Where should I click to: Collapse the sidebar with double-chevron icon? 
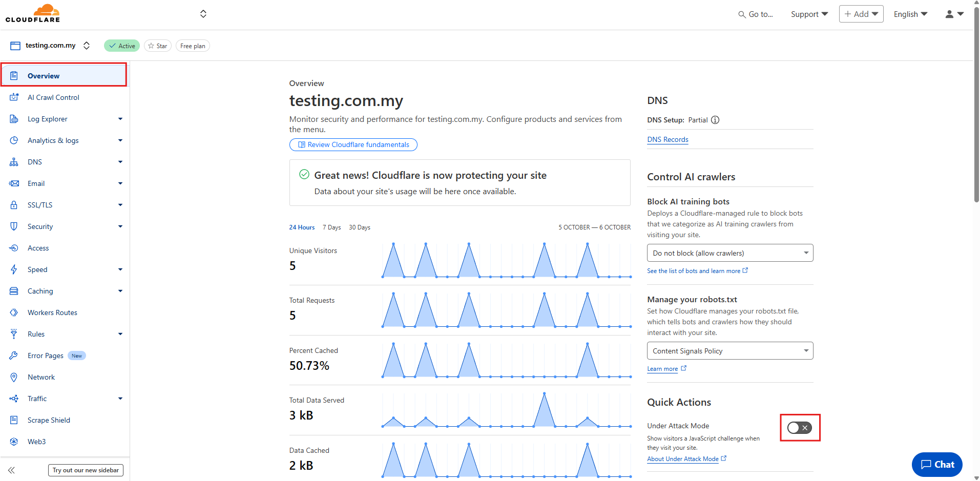(x=11, y=470)
